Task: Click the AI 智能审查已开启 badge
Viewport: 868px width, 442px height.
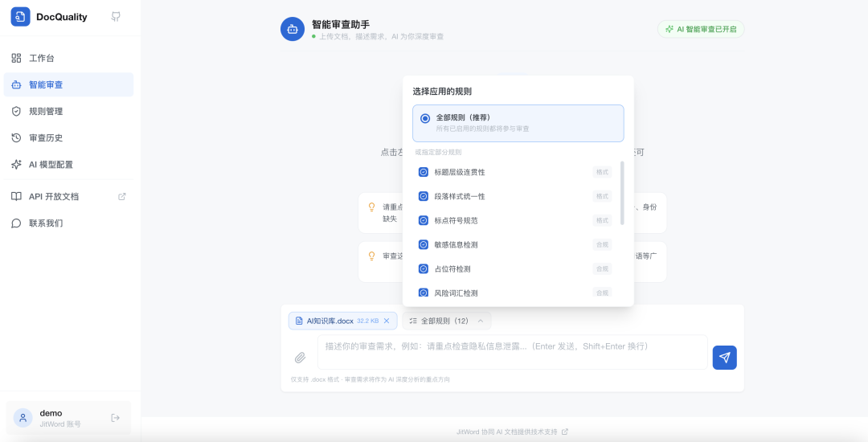Action: (x=701, y=29)
